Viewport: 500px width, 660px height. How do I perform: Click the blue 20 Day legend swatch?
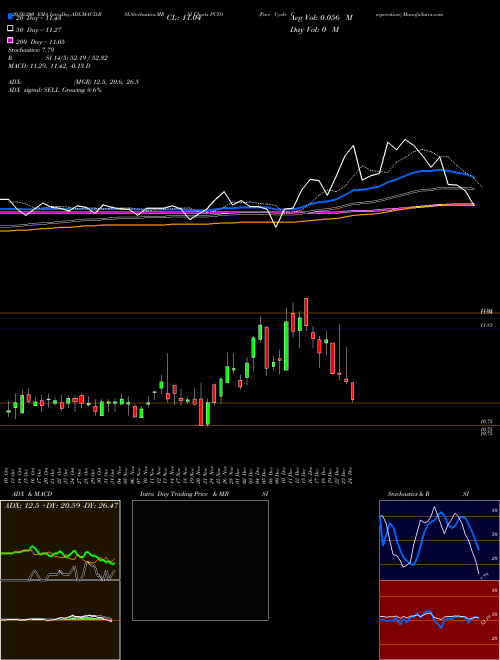10,17
